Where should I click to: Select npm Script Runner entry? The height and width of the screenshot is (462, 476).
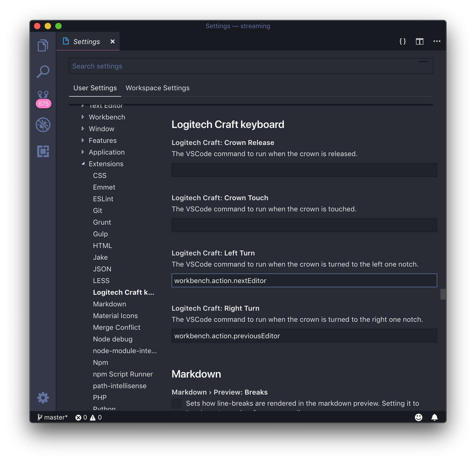pyautogui.click(x=123, y=374)
